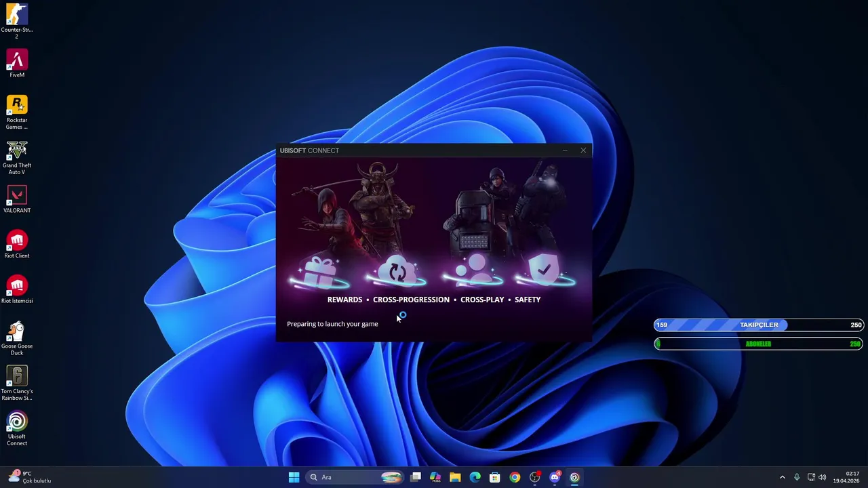Open Google Chrome from the taskbar
868x488 pixels.
(x=515, y=477)
